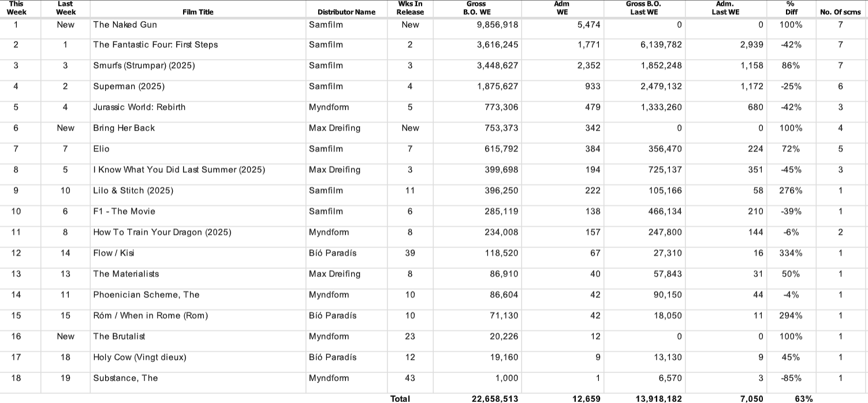Click the No. Of scrns header
Image resolution: width=868 pixels, height=403 pixels.
click(840, 12)
